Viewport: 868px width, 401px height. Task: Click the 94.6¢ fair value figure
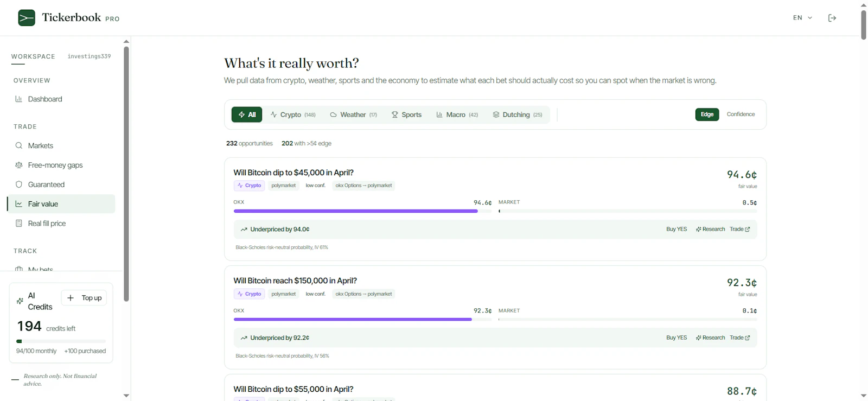742,175
